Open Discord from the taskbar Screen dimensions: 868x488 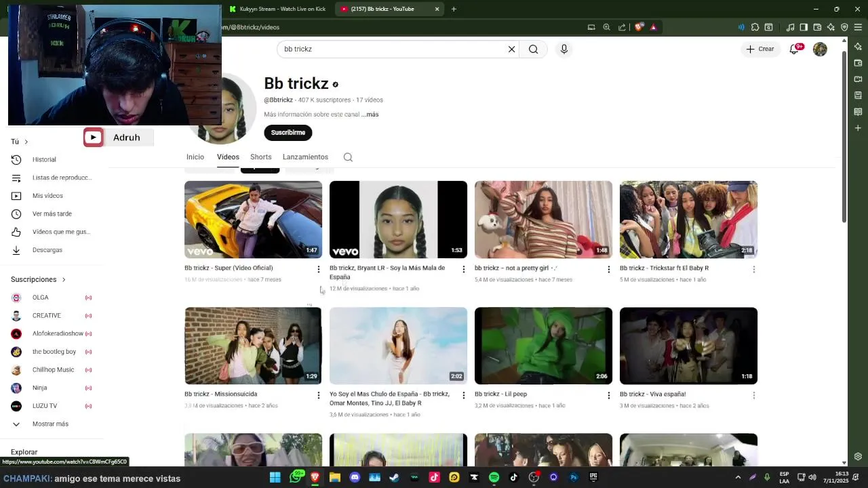(x=355, y=477)
